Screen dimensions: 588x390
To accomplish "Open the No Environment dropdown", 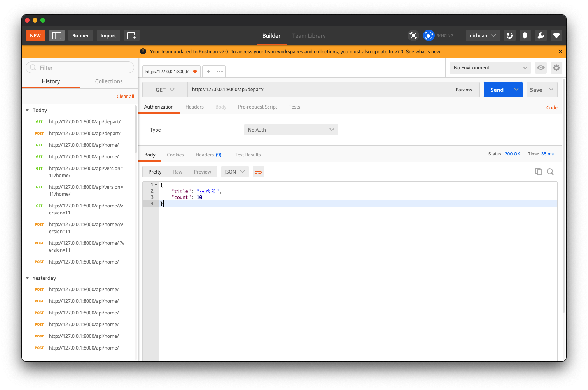I will pyautogui.click(x=490, y=68).
